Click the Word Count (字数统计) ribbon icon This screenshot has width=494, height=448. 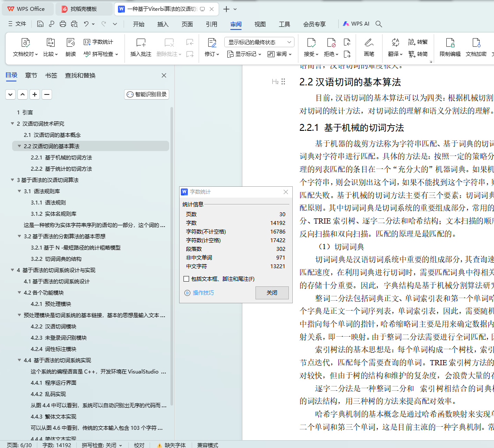tap(98, 42)
